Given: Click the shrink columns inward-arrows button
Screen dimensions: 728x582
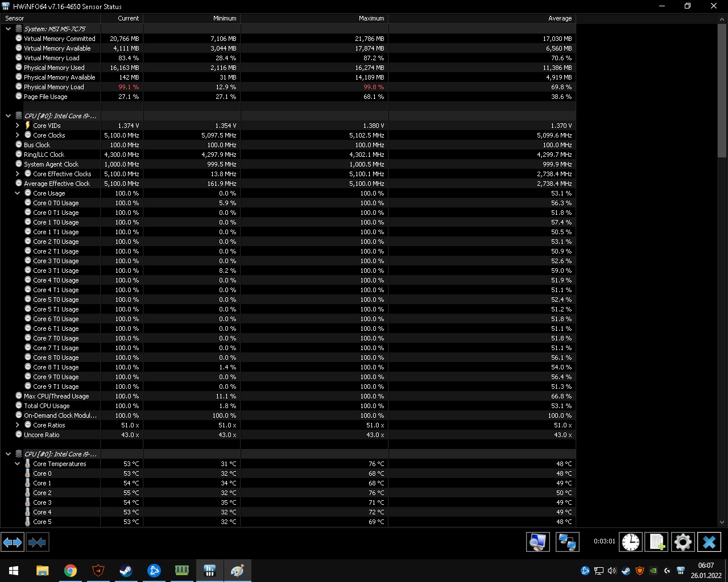Looking at the screenshot, I should pos(37,542).
